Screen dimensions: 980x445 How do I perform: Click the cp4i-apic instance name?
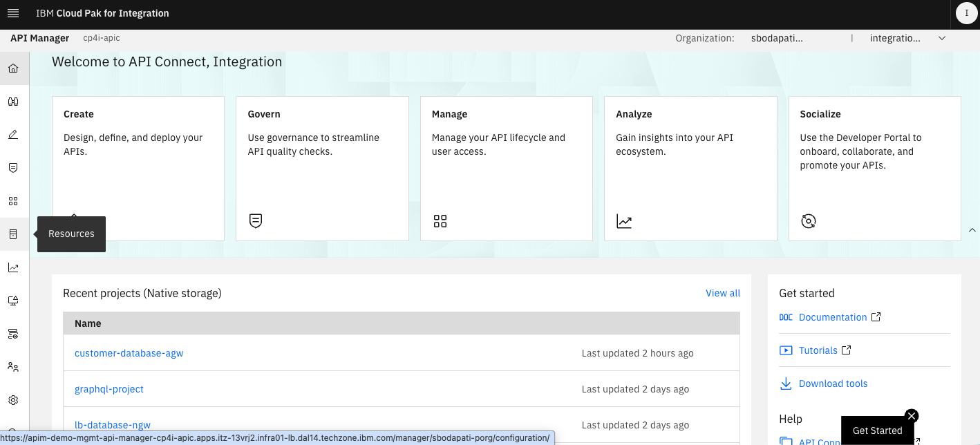pos(102,38)
